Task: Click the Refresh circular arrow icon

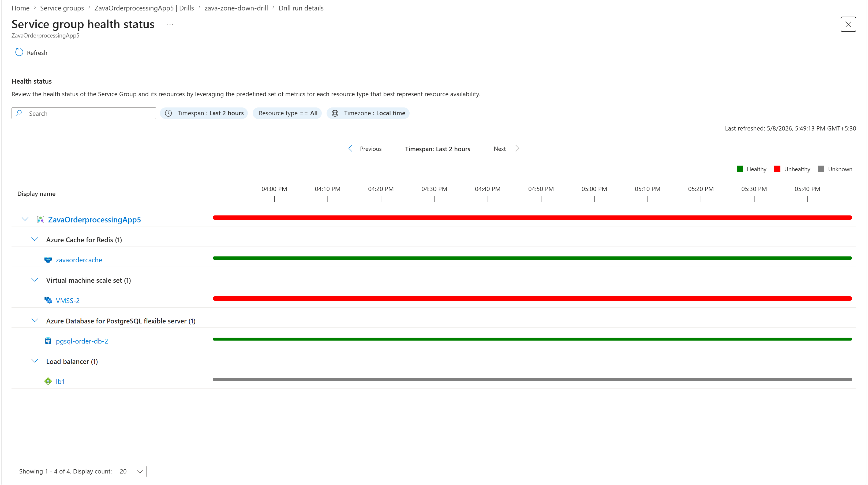Action: [19, 52]
